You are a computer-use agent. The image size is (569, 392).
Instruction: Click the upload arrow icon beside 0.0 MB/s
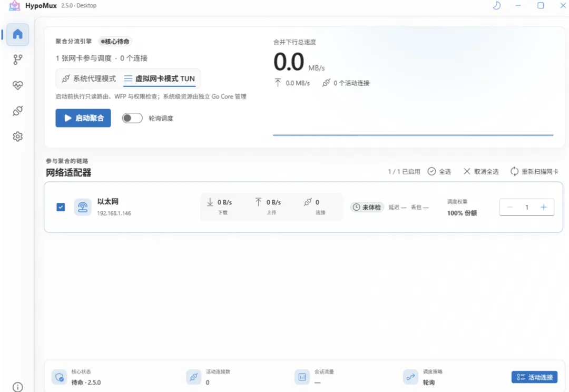tap(278, 83)
